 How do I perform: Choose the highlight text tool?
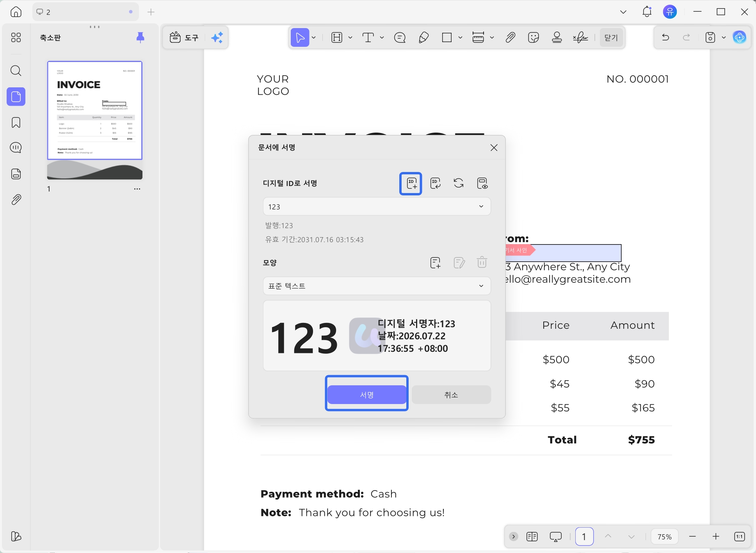[x=337, y=37]
